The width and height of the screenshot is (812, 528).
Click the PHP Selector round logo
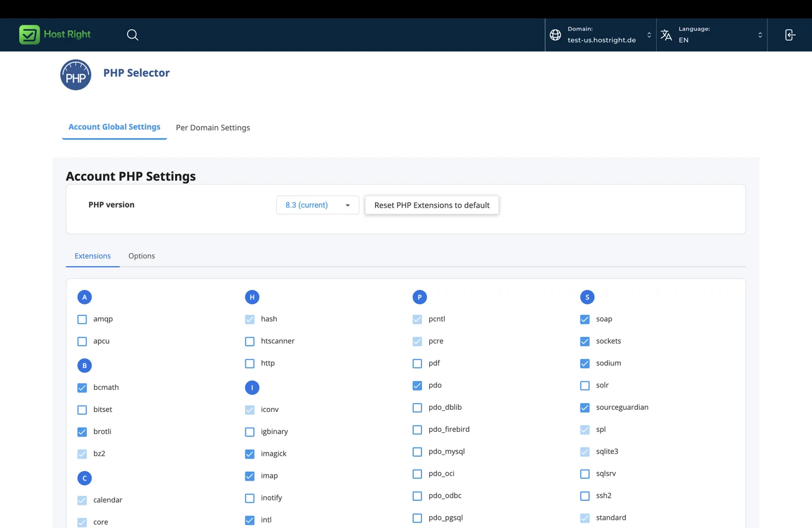76,75
